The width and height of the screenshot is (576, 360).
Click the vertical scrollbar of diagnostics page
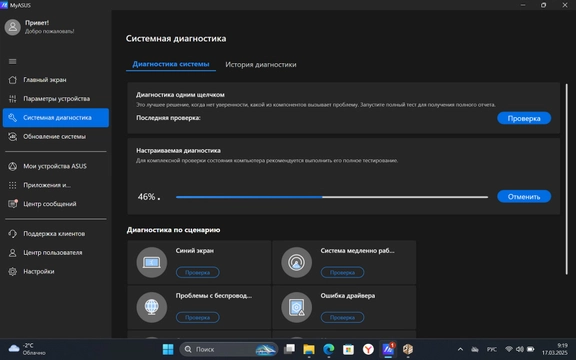tap(566, 179)
